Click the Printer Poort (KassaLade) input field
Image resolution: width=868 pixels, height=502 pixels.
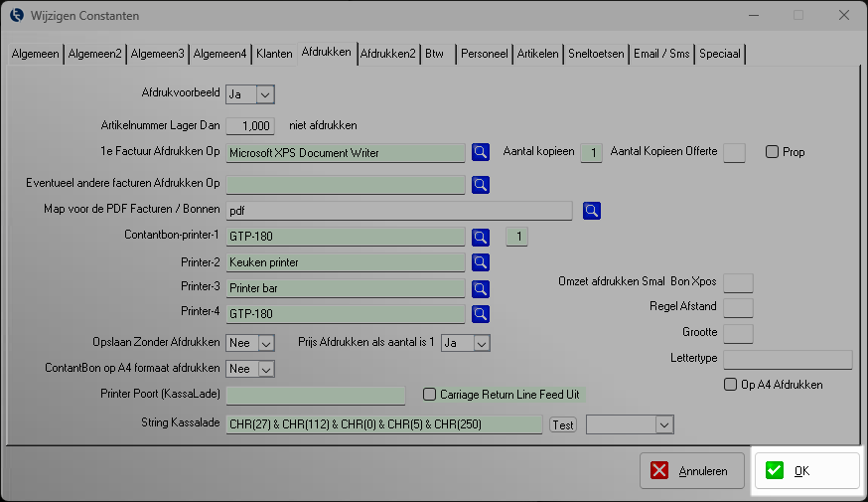(x=316, y=396)
